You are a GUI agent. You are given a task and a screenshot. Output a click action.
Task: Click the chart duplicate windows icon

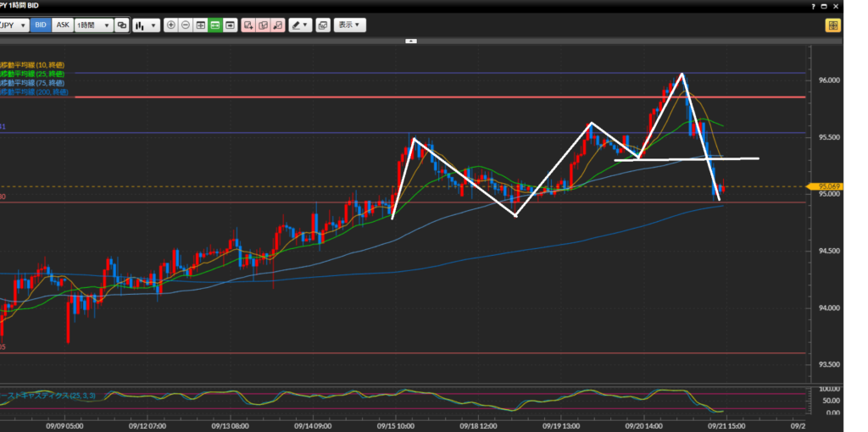(x=322, y=25)
